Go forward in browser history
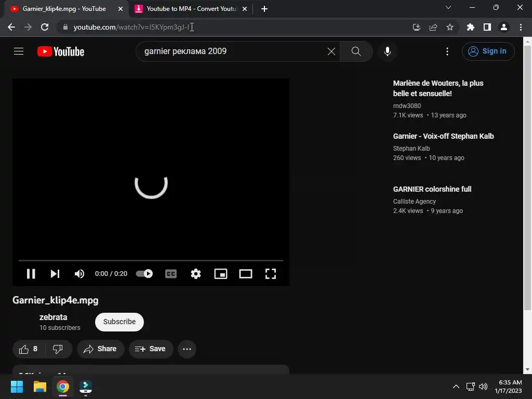Viewport: 532px width, 399px height. click(28, 27)
